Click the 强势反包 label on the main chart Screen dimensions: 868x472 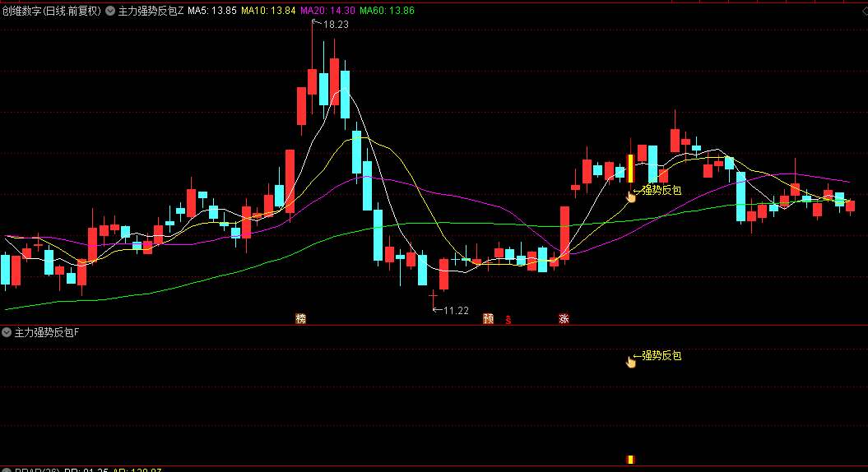click(661, 190)
